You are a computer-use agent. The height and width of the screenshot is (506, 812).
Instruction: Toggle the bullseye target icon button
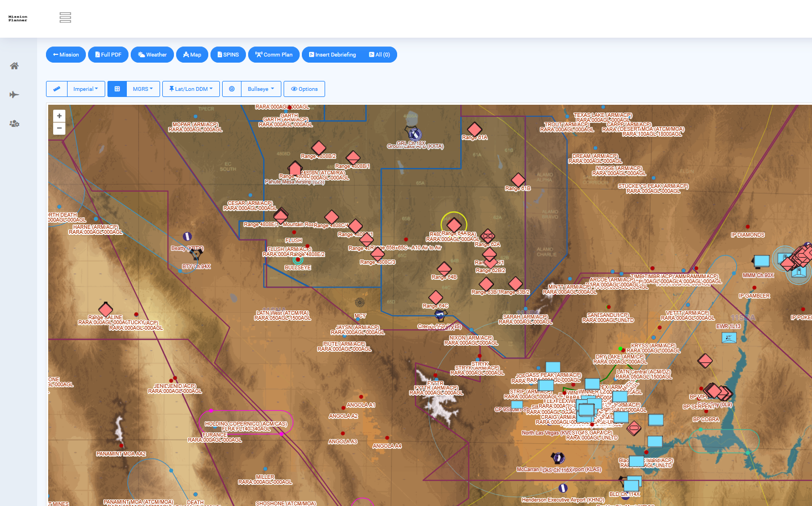coord(232,89)
